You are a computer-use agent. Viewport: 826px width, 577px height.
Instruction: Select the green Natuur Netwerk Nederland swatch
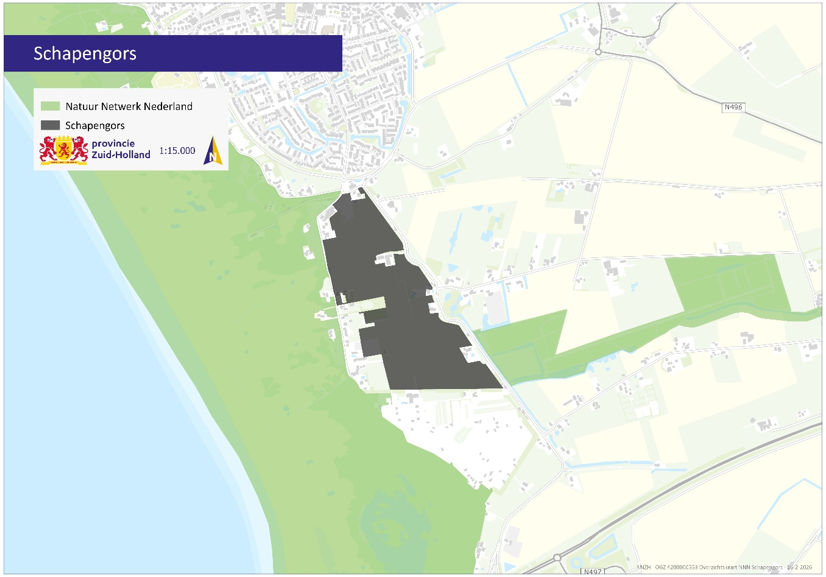(x=50, y=106)
